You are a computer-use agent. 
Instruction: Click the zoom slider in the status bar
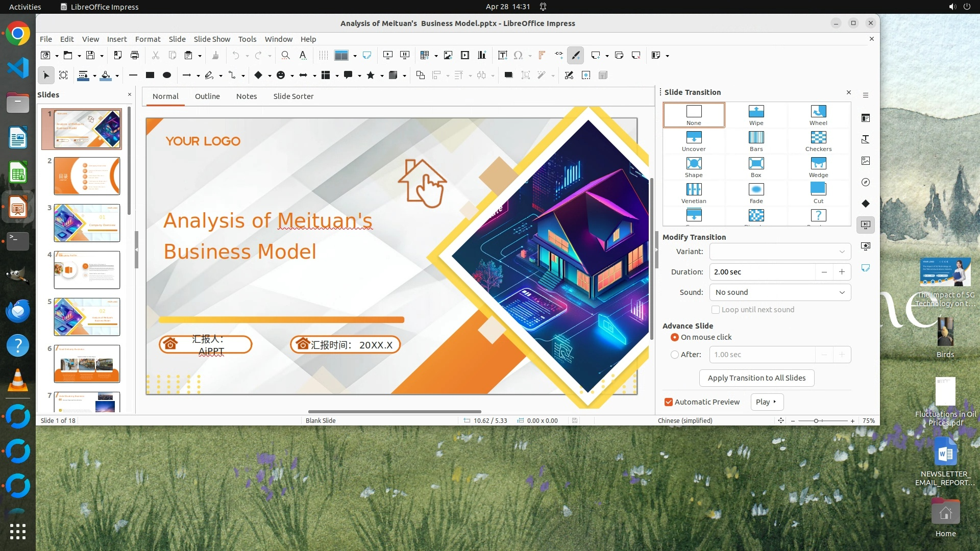coord(816,421)
